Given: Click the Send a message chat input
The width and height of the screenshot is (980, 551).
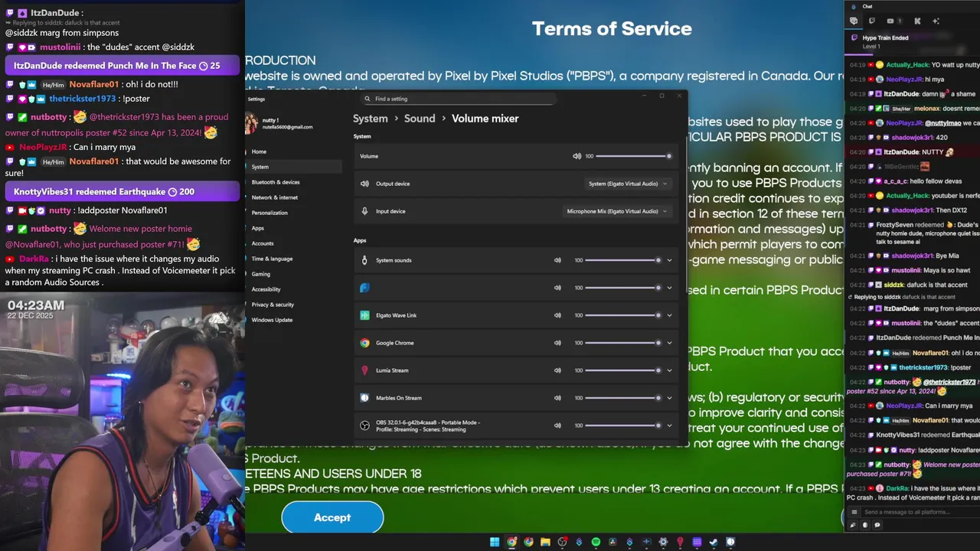Looking at the screenshot, I should (x=921, y=512).
